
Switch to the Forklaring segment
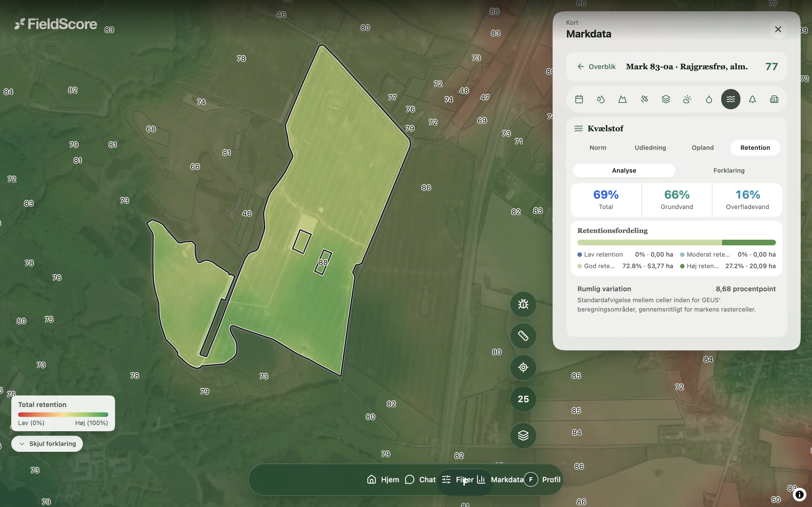729,170
